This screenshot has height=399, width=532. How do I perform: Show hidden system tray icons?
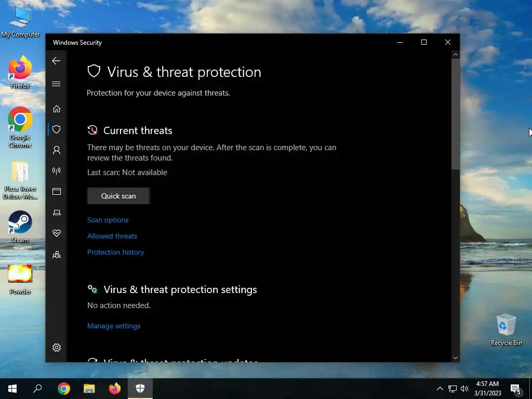point(440,389)
